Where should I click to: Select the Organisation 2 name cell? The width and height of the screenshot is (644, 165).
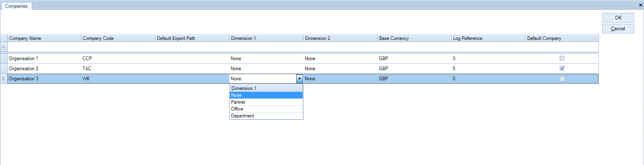tap(44, 69)
